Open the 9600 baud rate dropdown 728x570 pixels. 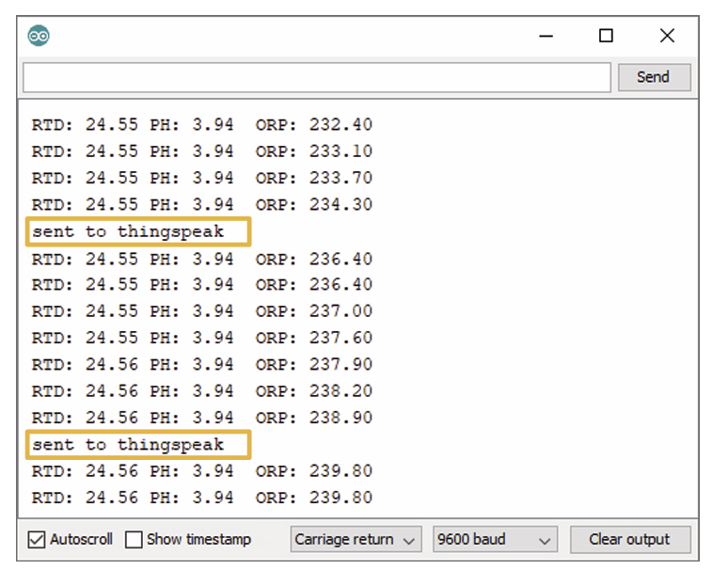click(x=495, y=539)
